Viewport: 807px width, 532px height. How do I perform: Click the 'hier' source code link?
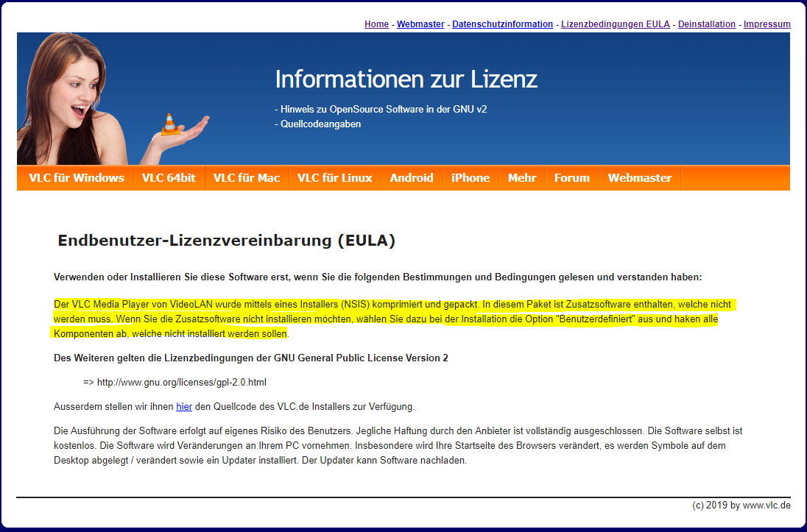[184, 406]
